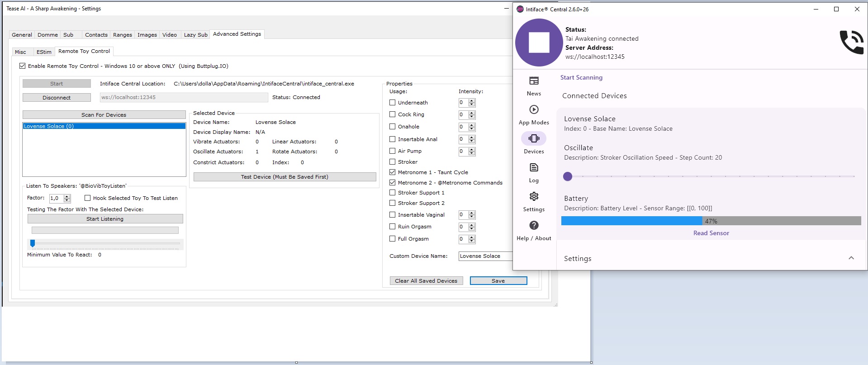Enable the Underneath usage checkbox

[393, 103]
